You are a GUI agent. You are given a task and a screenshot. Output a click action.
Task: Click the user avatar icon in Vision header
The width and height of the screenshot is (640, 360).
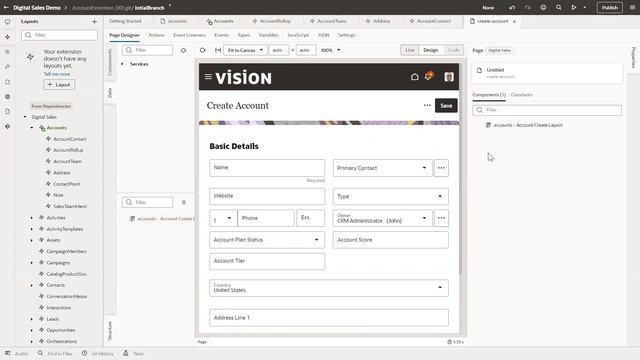click(x=449, y=77)
